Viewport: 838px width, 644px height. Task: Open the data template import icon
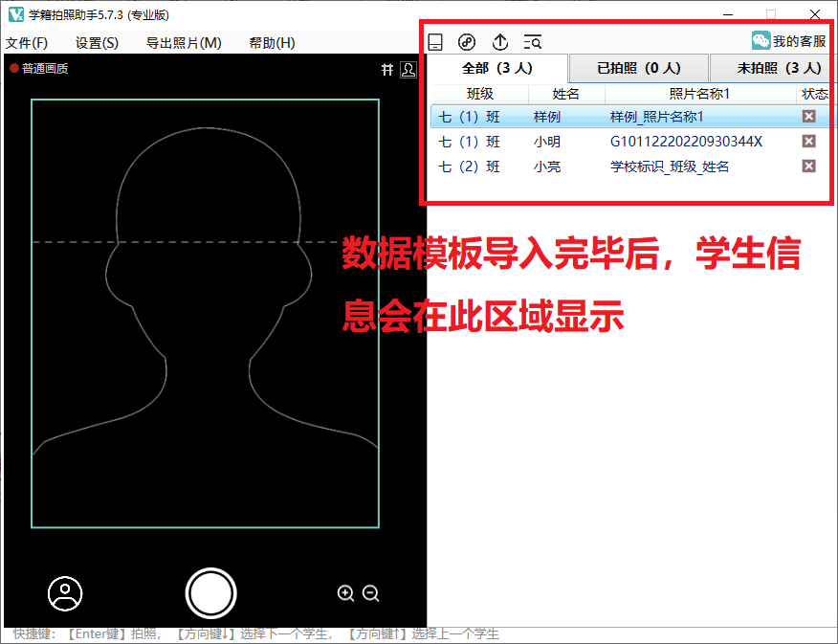point(435,41)
